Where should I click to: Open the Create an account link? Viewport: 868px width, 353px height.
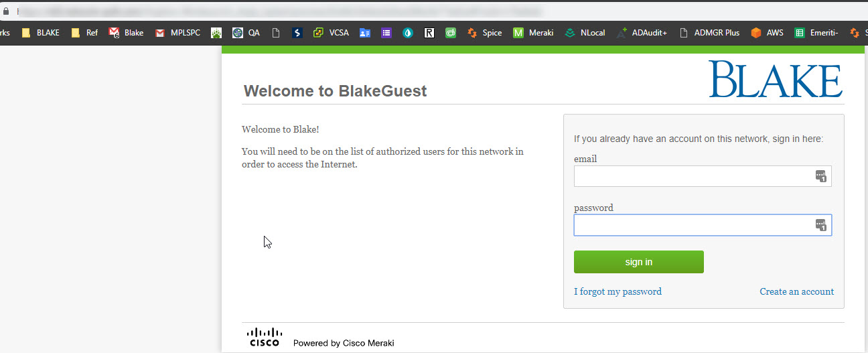796,291
